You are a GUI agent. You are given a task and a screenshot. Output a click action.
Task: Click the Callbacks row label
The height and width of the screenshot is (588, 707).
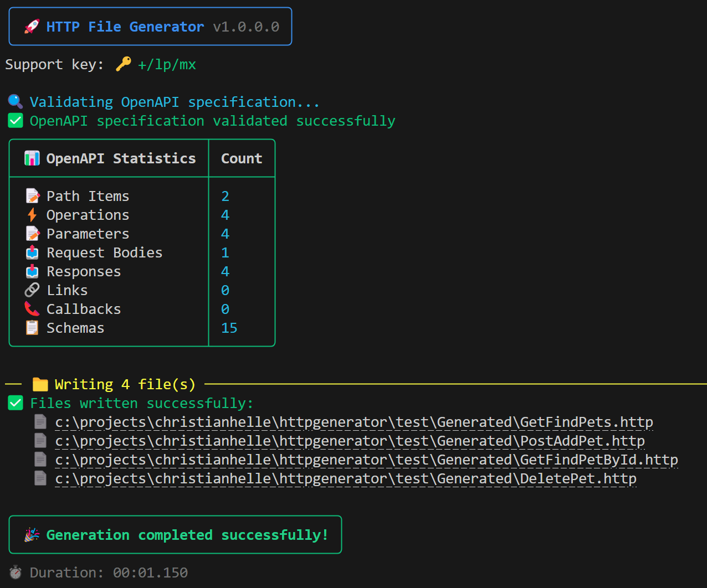point(84,309)
